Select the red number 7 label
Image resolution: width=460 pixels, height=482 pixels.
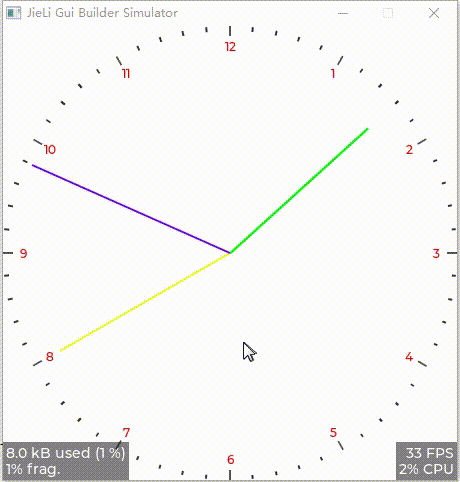pyautogui.click(x=126, y=433)
